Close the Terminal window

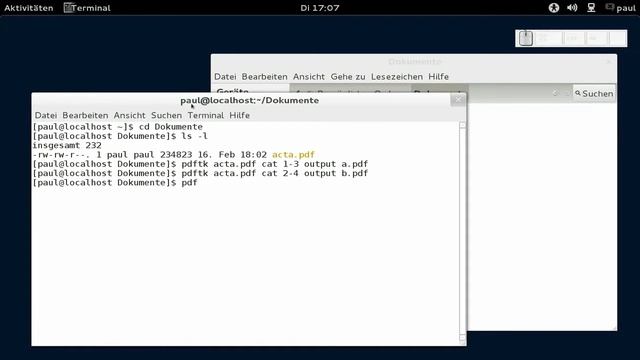click(x=458, y=100)
